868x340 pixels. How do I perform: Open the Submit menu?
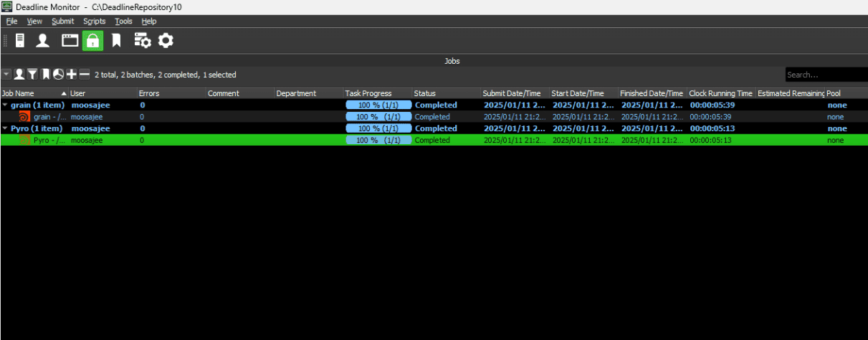(63, 22)
